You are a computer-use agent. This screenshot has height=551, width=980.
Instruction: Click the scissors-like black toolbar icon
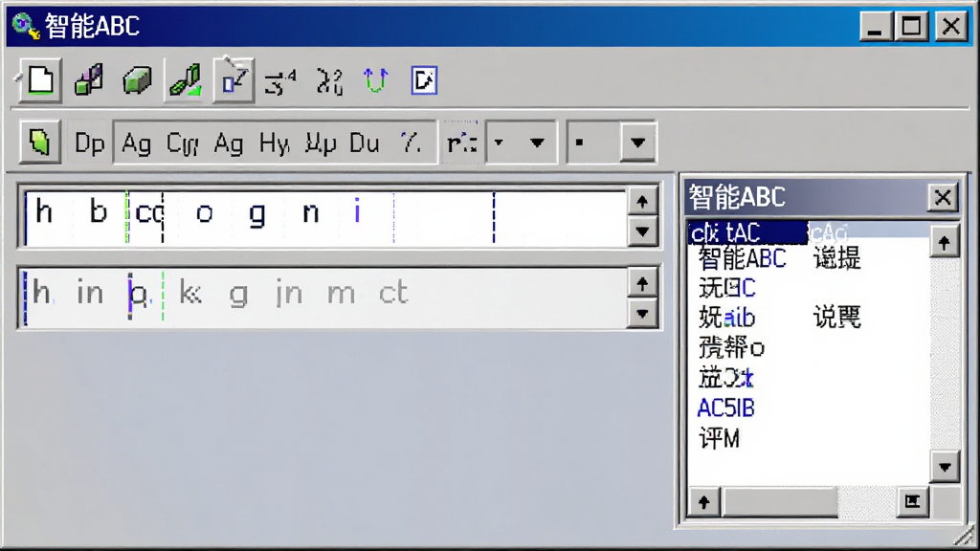[329, 81]
